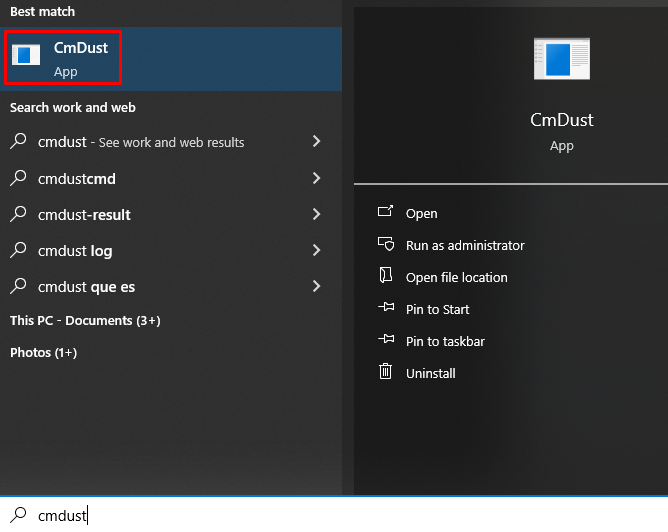Click the search input field containing cmdust
The width and height of the screenshot is (668, 532).
pyautogui.click(x=300, y=515)
